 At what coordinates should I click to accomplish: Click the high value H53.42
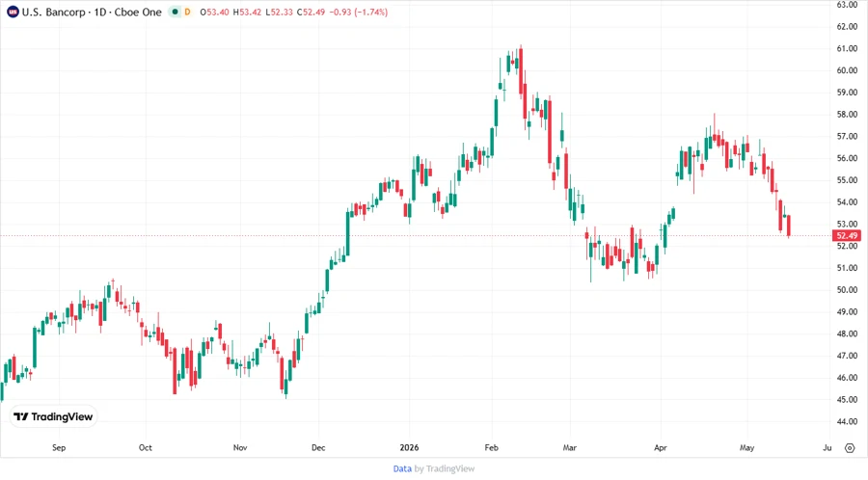(x=247, y=13)
